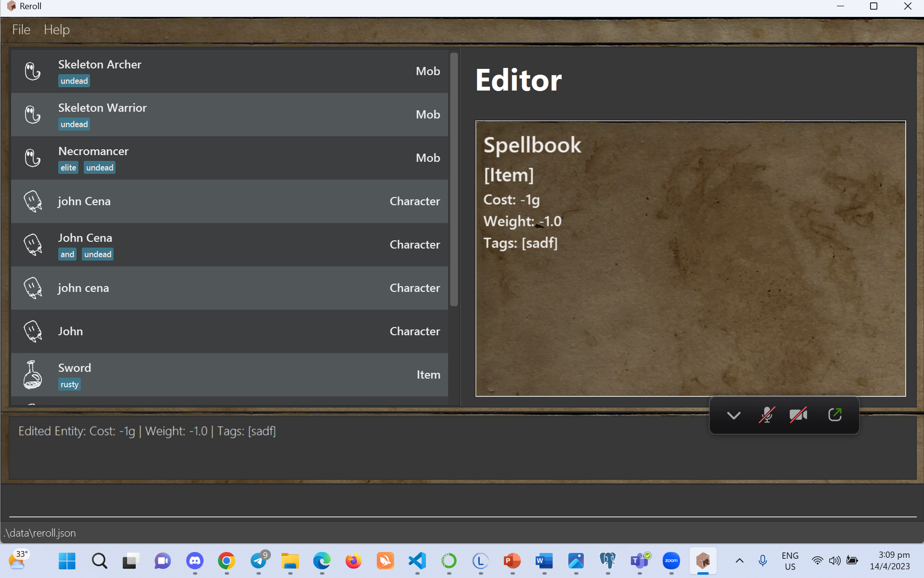The height and width of the screenshot is (578, 924).
Task: Click the Necromancer mob icon
Action: click(x=33, y=158)
